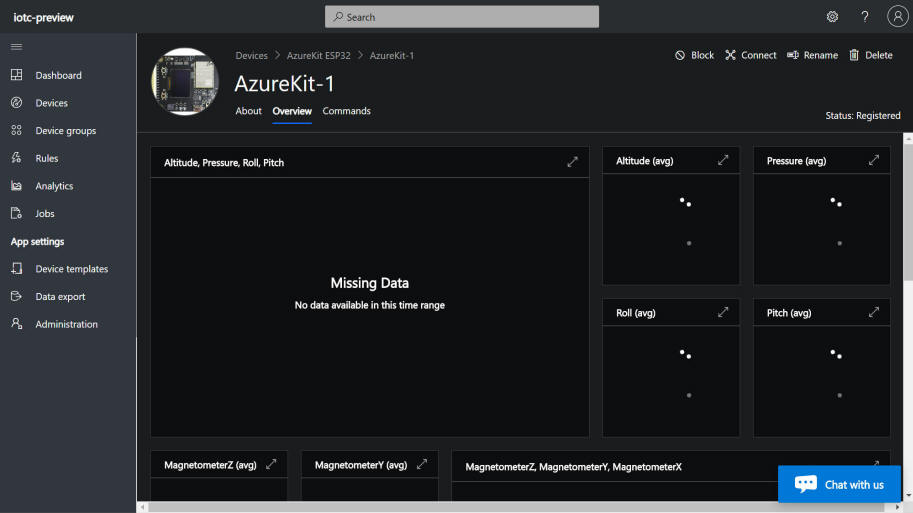Click the Device templates icon

(16, 268)
